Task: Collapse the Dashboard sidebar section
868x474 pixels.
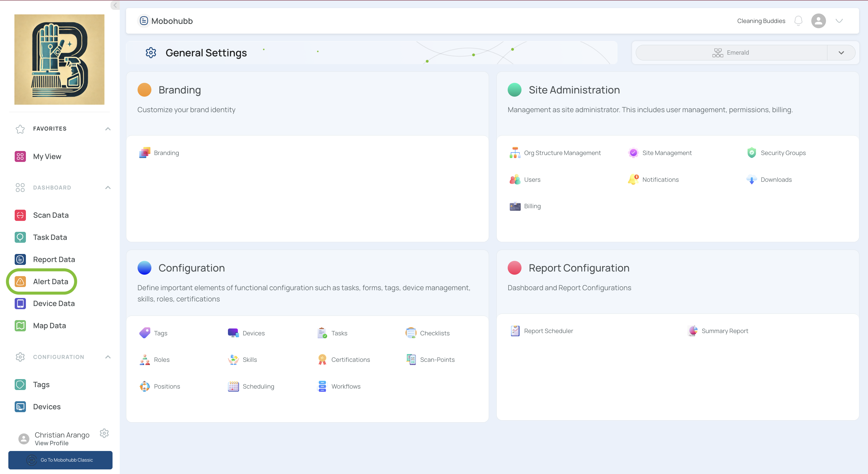Action: (x=108, y=188)
